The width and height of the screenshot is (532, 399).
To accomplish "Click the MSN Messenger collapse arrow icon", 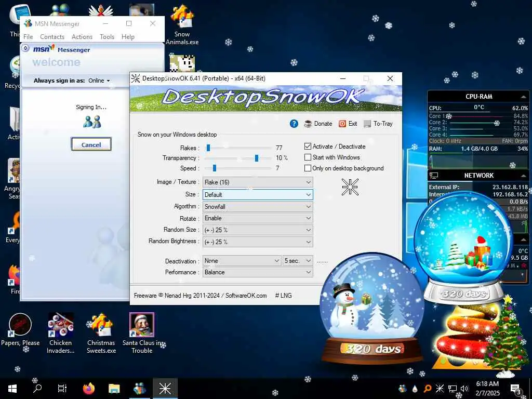I will [25, 48].
